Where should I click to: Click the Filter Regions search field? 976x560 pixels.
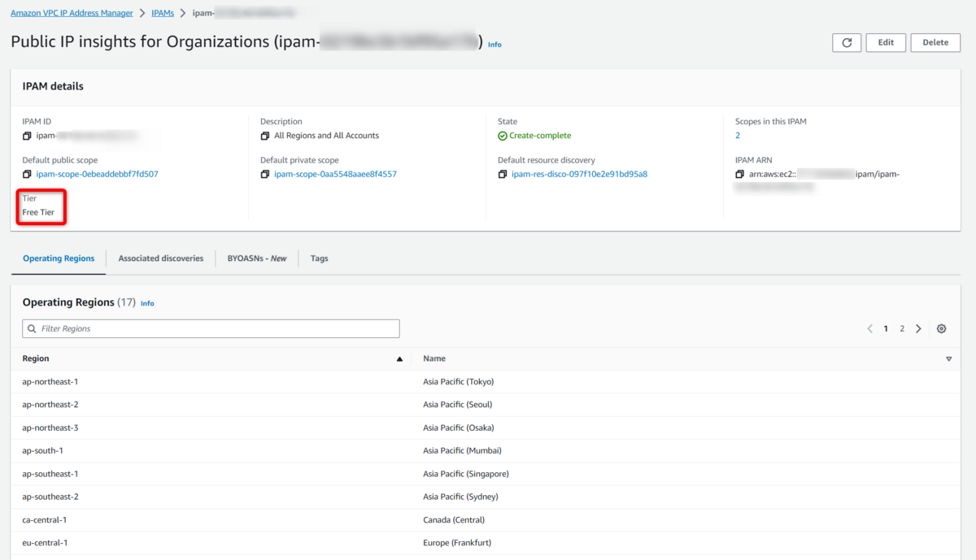click(211, 328)
